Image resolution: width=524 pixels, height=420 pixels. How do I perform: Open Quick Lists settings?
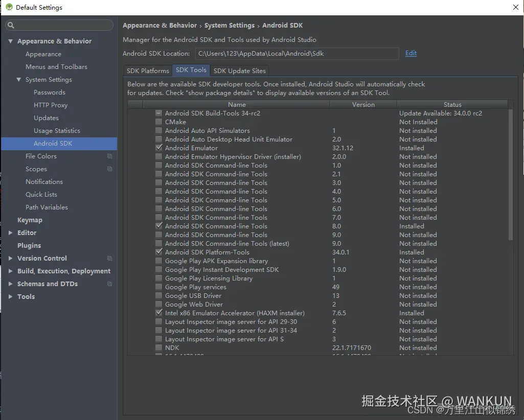[x=41, y=194]
